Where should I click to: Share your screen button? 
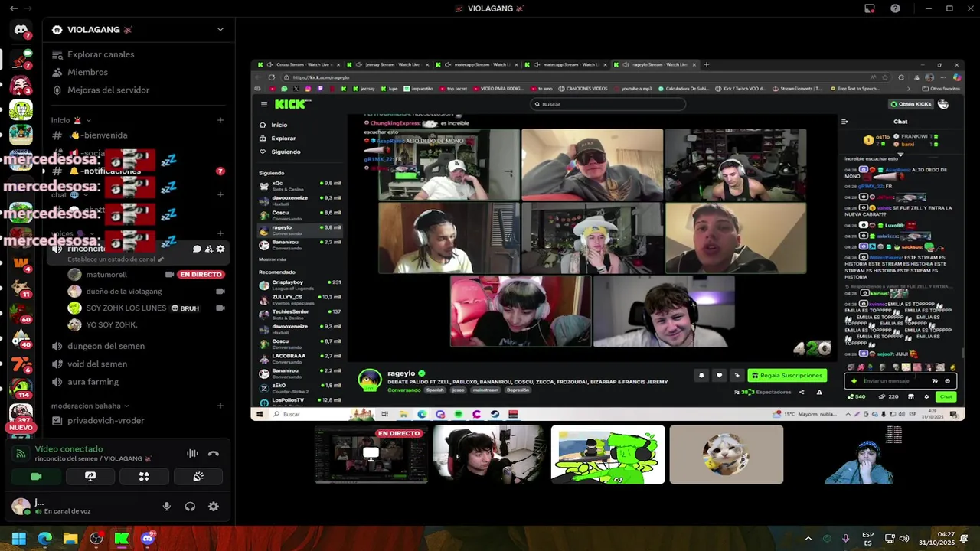(x=90, y=477)
